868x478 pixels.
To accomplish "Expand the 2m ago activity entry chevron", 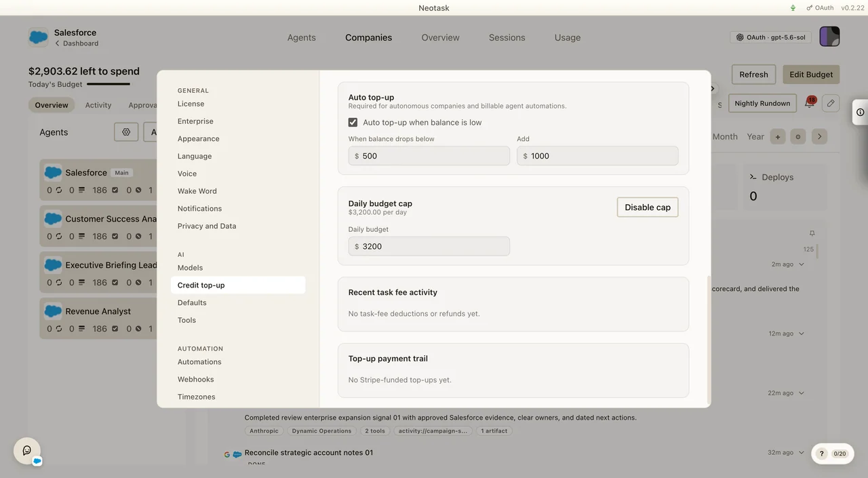I will point(802,264).
